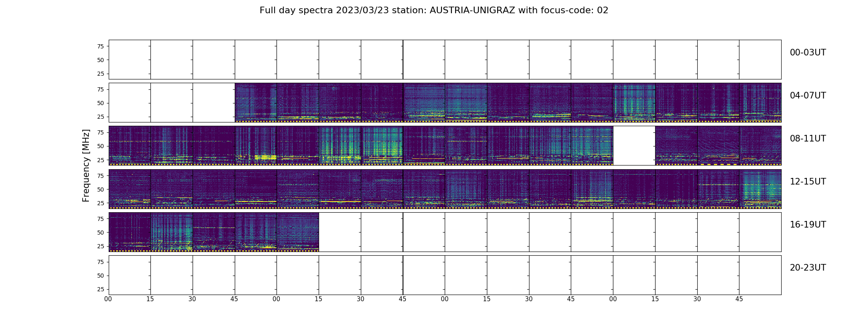
Task: Select the '16-19UT' row label
Action: pyautogui.click(x=808, y=225)
